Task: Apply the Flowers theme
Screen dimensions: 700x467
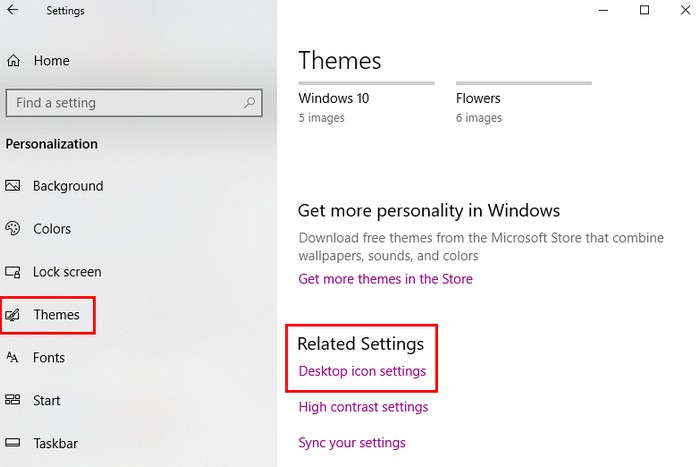Action: coord(479,99)
